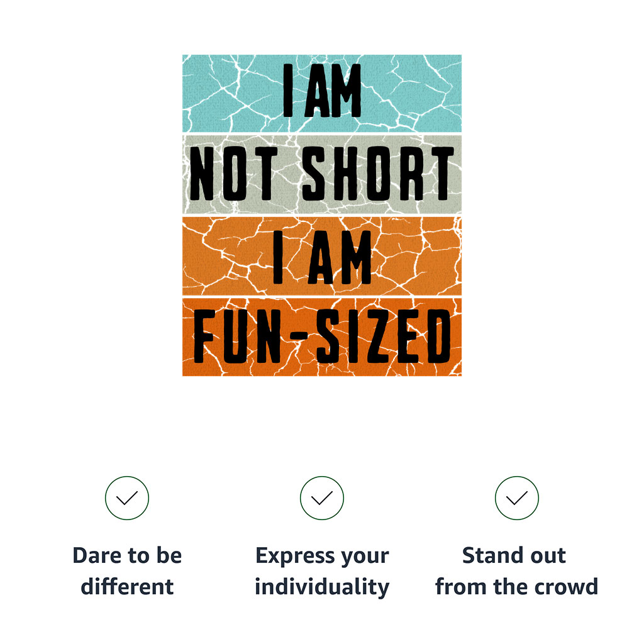This screenshot has height=644, width=644.
Task: Click the checkmark above 'Stand out from the crowd'
Action: 517,498
